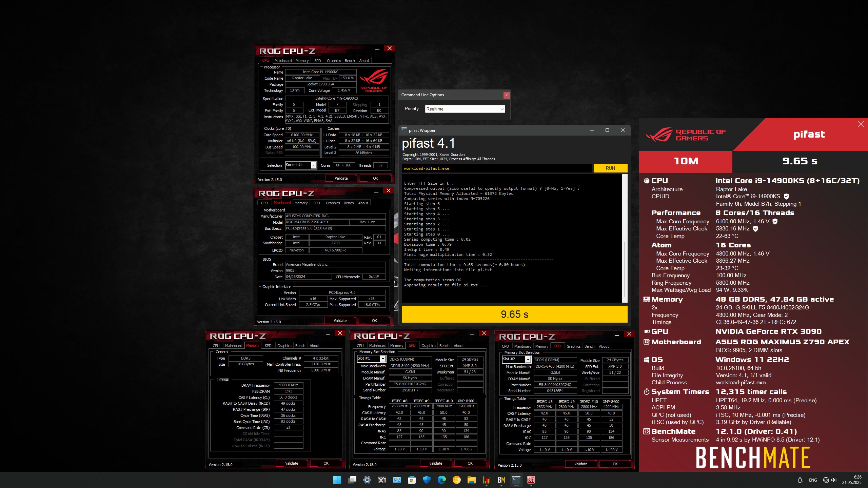
Task: Select SPD tab in the Memory CPU-Z window
Action: [268, 346]
